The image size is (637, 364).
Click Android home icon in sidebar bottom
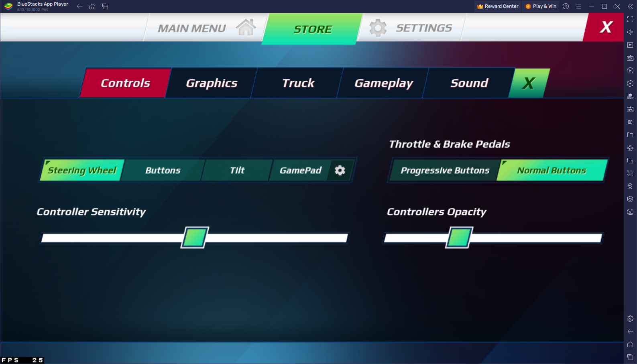[630, 344]
